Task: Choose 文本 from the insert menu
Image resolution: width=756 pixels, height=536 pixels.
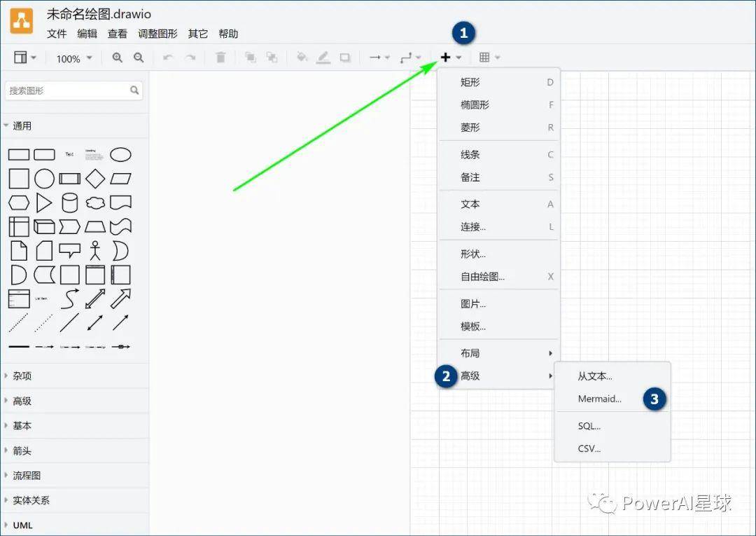Action: (499, 205)
